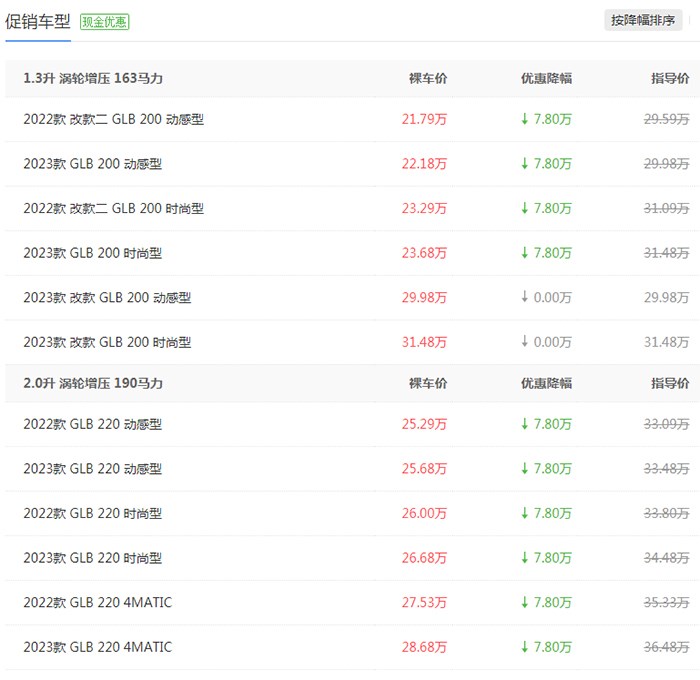Screen dimensions: 700x680
Task: Click the 21.79万 bare car price
Action: 424,120
